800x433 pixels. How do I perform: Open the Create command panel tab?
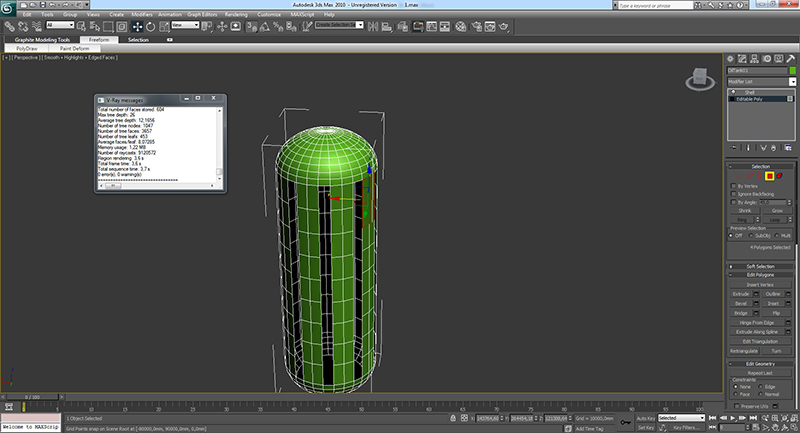coord(731,59)
